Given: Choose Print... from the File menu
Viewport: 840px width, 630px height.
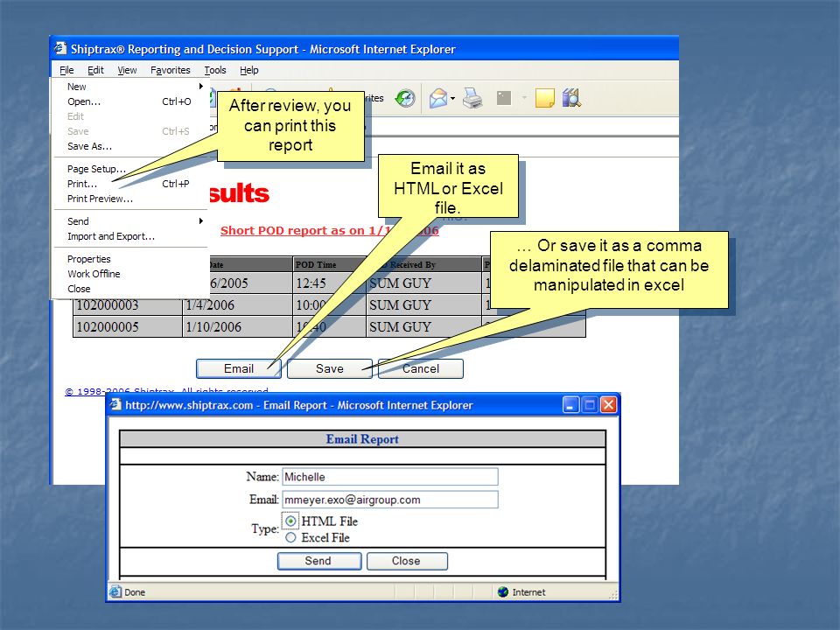Looking at the screenshot, I should pyautogui.click(x=130, y=184).
